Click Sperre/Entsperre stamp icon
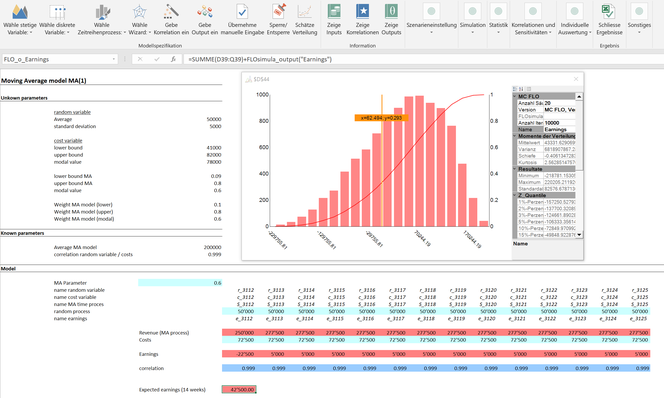This screenshot has width=664, height=398. click(278, 12)
